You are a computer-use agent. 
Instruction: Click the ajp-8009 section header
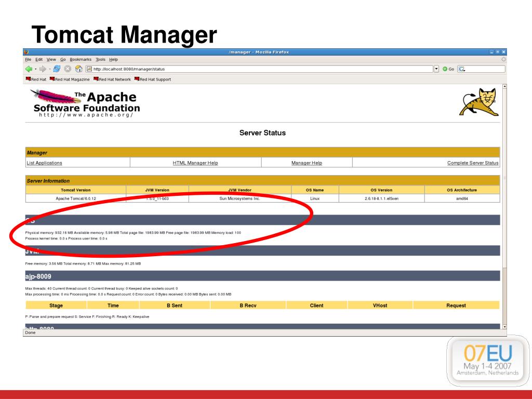pyautogui.click(x=262, y=276)
